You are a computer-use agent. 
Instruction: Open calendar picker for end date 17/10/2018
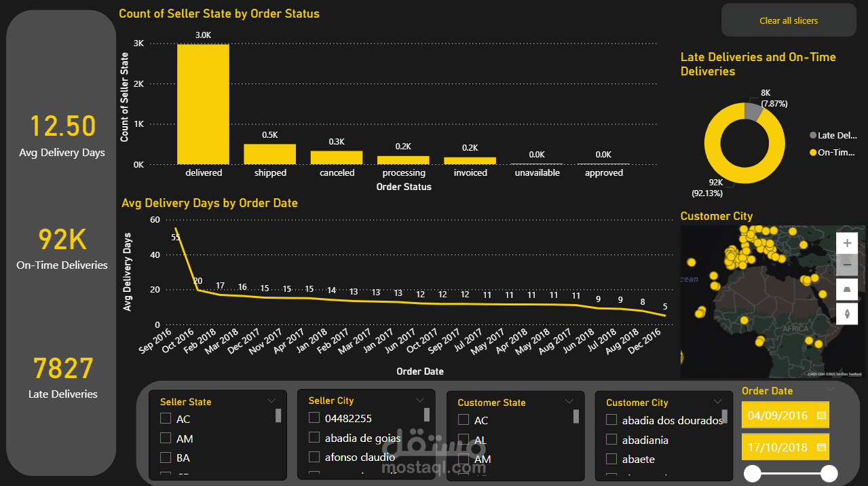[x=821, y=447]
